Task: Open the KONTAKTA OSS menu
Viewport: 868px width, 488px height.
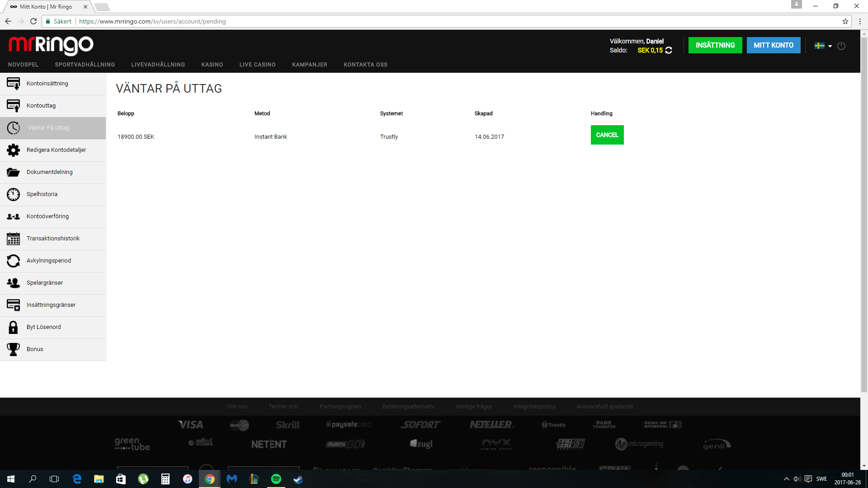Action: coord(365,65)
